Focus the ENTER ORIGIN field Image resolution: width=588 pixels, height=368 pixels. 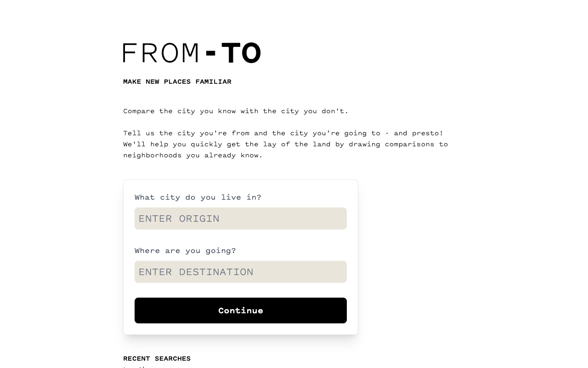(x=241, y=218)
